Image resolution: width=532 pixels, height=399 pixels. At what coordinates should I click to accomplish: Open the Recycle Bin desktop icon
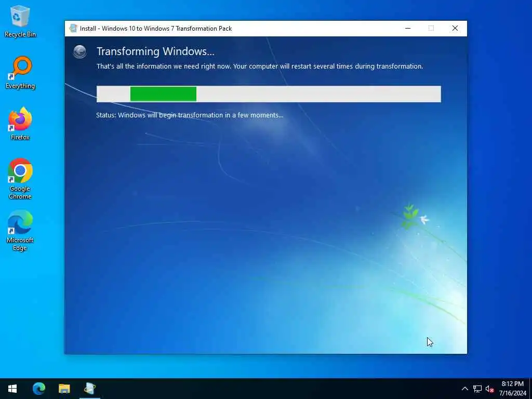pos(20,21)
